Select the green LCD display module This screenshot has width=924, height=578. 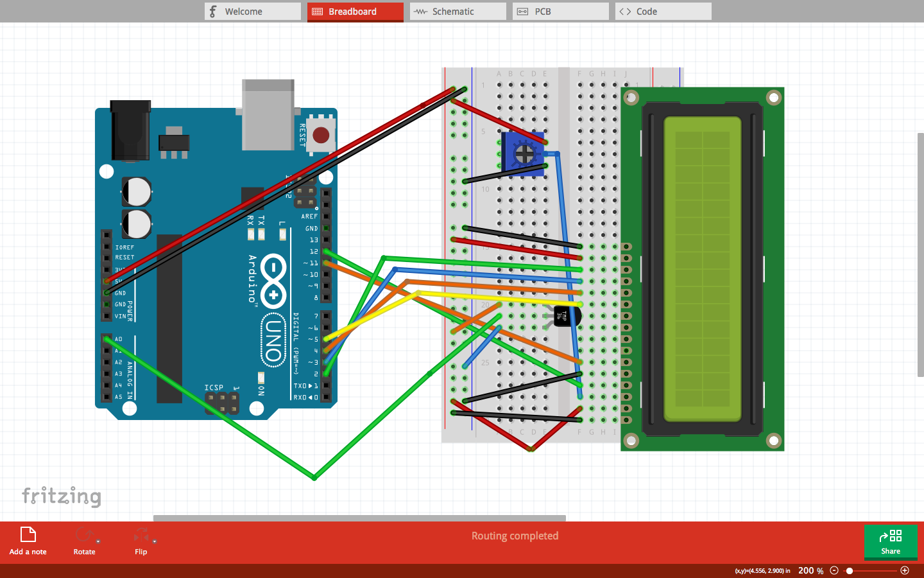[x=703, y=269]
